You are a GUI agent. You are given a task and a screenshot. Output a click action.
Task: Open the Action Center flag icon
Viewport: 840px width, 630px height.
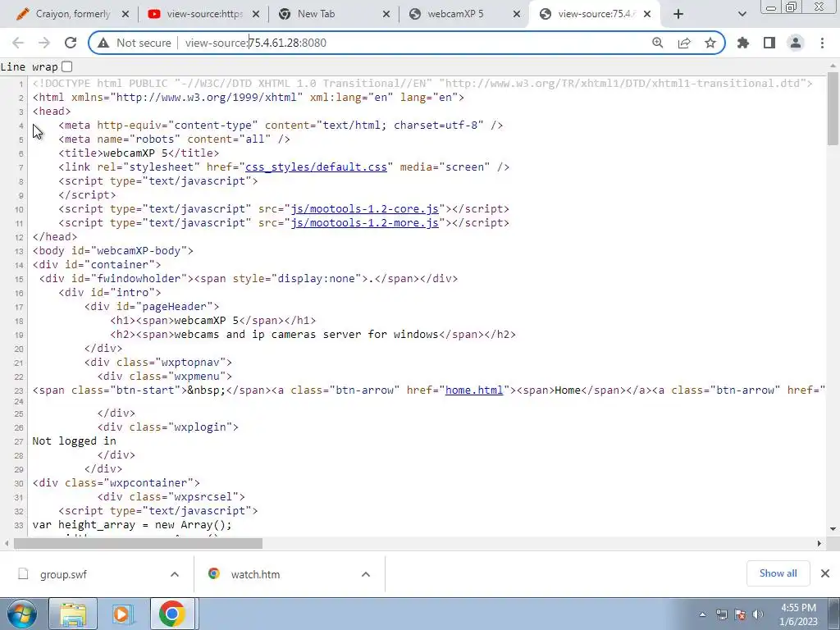click(x=740, y=614)
